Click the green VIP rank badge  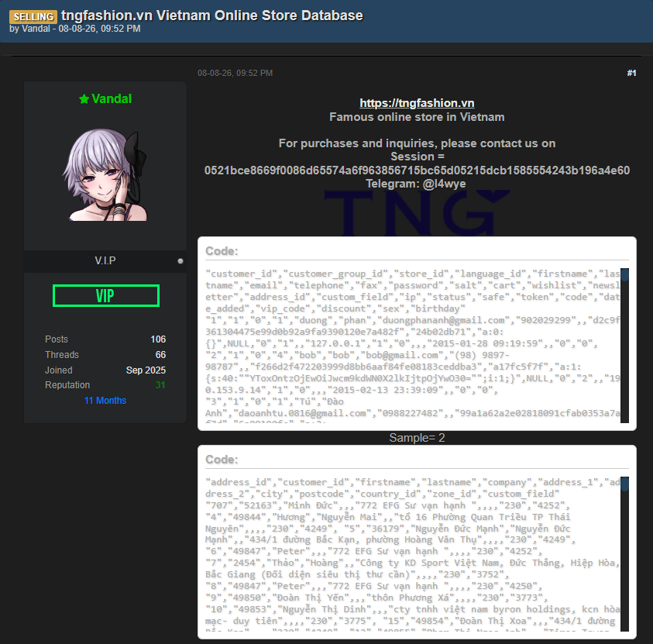[x=106, y=296]
